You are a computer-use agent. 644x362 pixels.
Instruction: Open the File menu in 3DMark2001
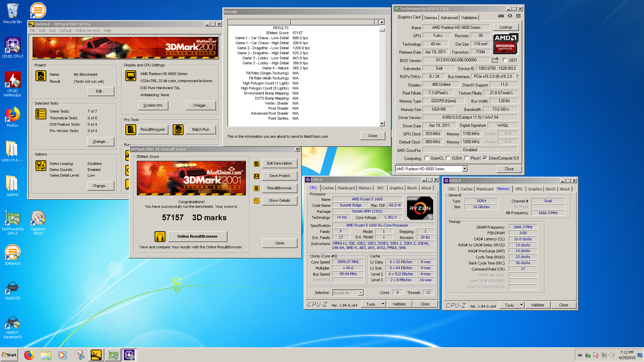click(x=33, y=31)
